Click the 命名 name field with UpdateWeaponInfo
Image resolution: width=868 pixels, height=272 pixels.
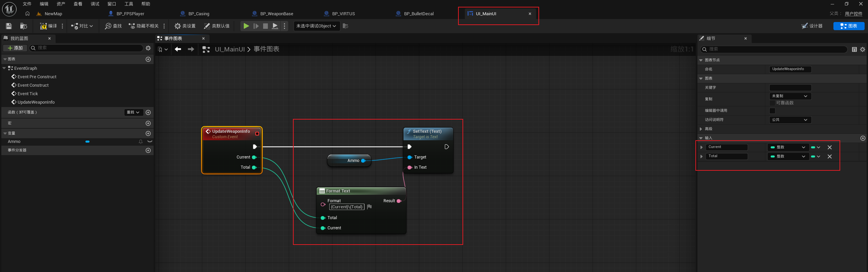pyautogui.click(x=790, y=69)
